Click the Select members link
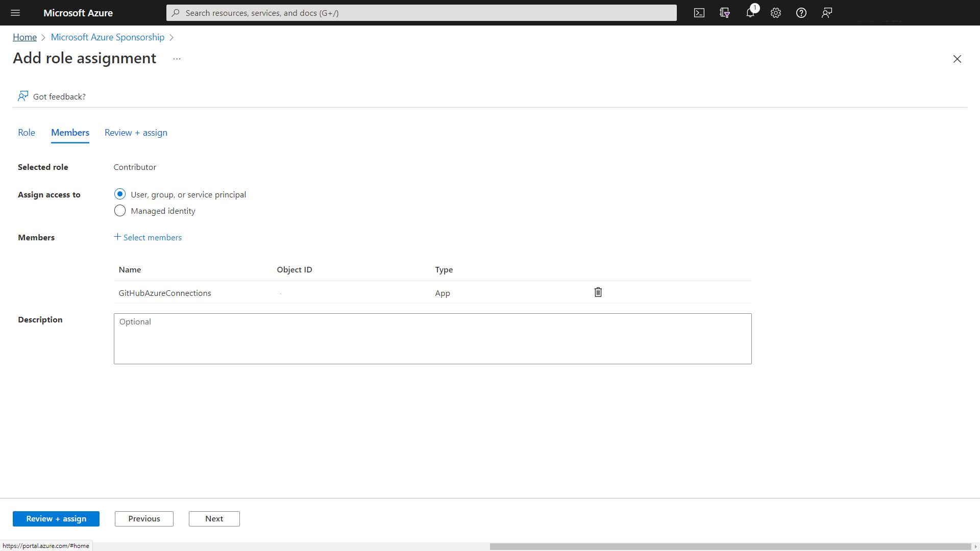The image size is (980, 551). click(148, 237)
